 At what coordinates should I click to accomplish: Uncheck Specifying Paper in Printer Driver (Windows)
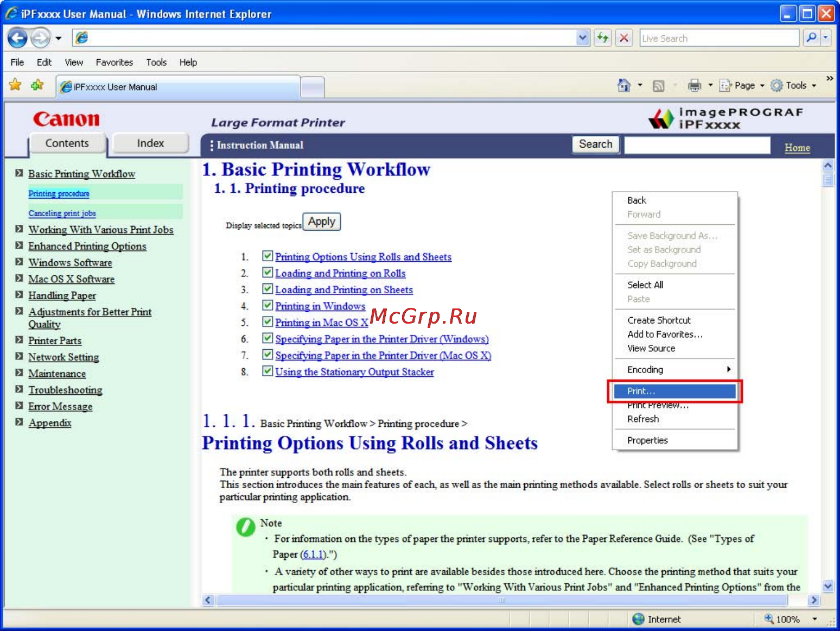pyautogui.click(x=268, y=338)
